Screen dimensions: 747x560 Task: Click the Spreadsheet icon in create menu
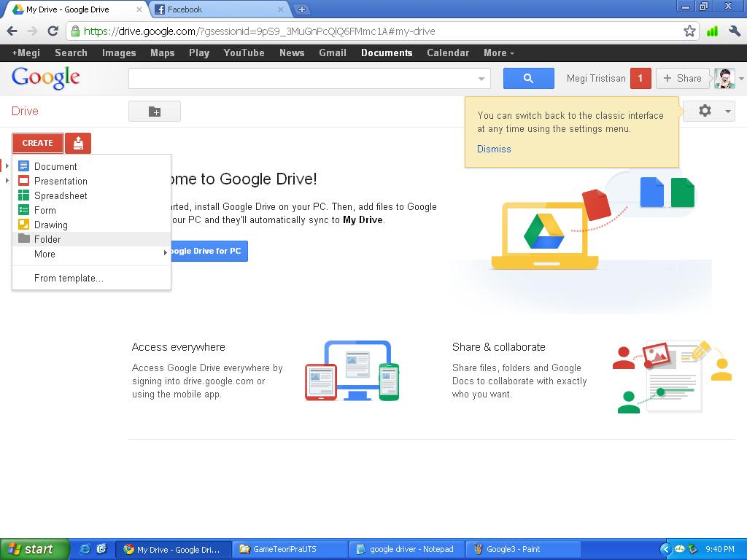(x=23, y=195)
